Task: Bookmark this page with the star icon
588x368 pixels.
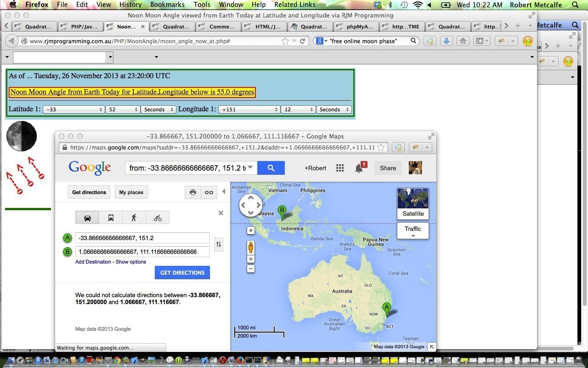Action: (285, 41)
